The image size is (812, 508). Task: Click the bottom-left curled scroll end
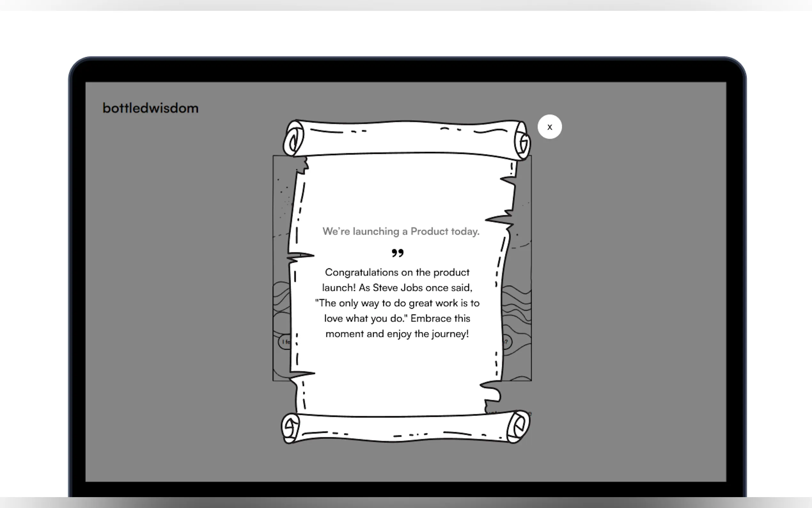click(291, 428)
